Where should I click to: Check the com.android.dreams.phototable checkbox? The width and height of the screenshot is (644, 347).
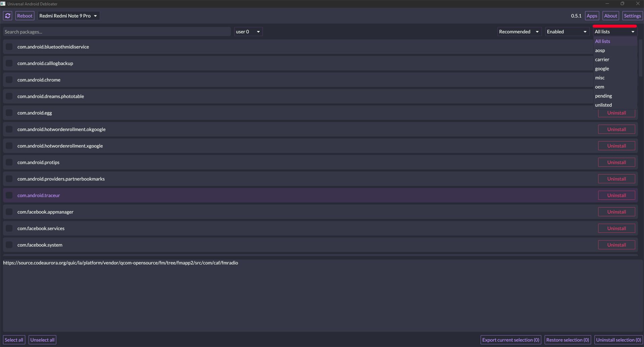tap(9, 96)
